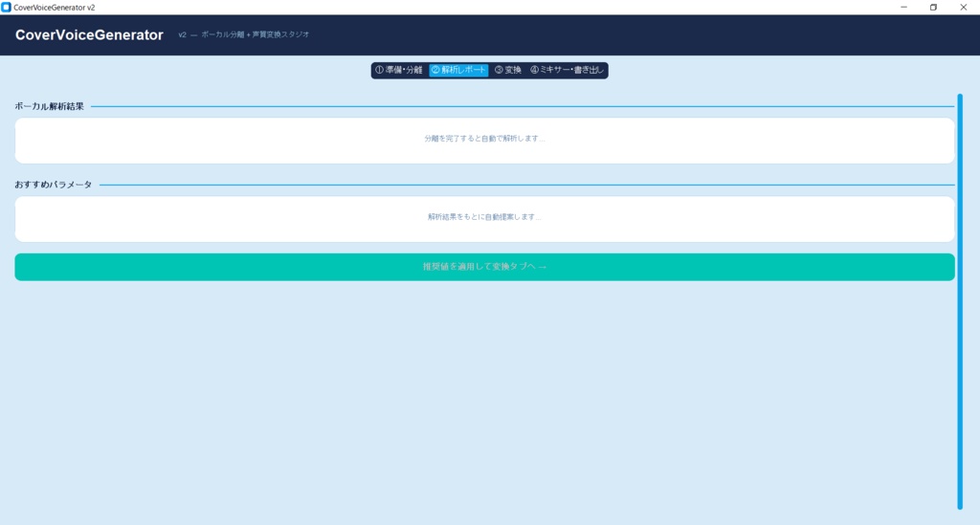Restore down the application window
The width and height of the screenshot is (980, 525).
(933, 8)
